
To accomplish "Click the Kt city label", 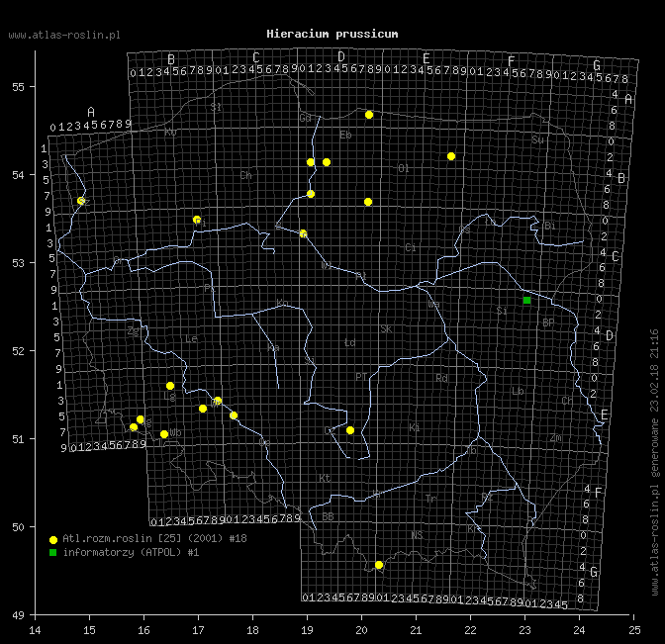I will [325, 478].
